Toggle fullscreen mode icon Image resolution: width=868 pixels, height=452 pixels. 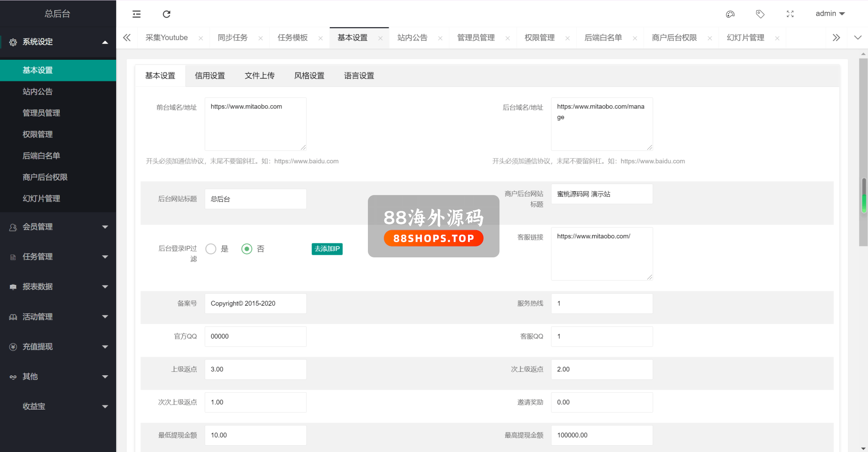790,14
